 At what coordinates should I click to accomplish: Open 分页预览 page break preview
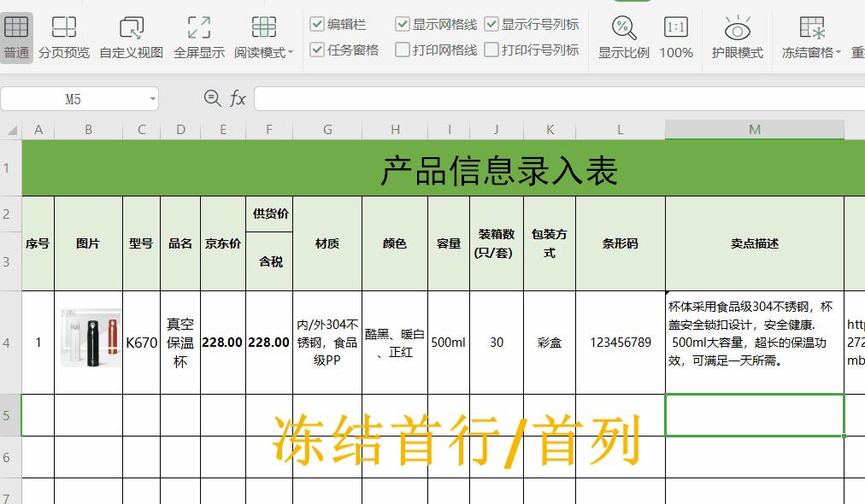64,34
